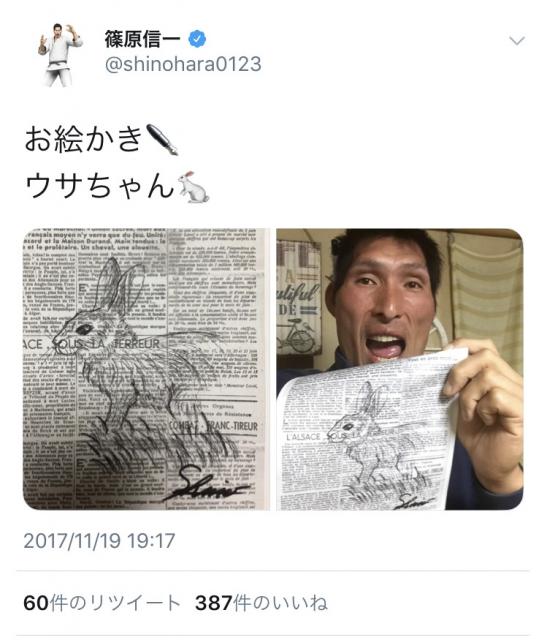Expand the tweet options chevron
This screenshot has width=547, height=640.
click(x=517, y=41)
